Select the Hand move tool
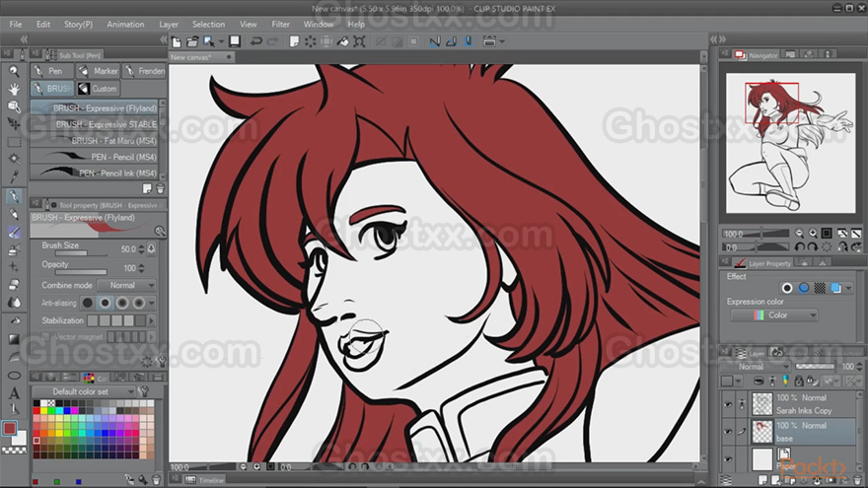The image size is (868, 488). [x=14, y=89]
